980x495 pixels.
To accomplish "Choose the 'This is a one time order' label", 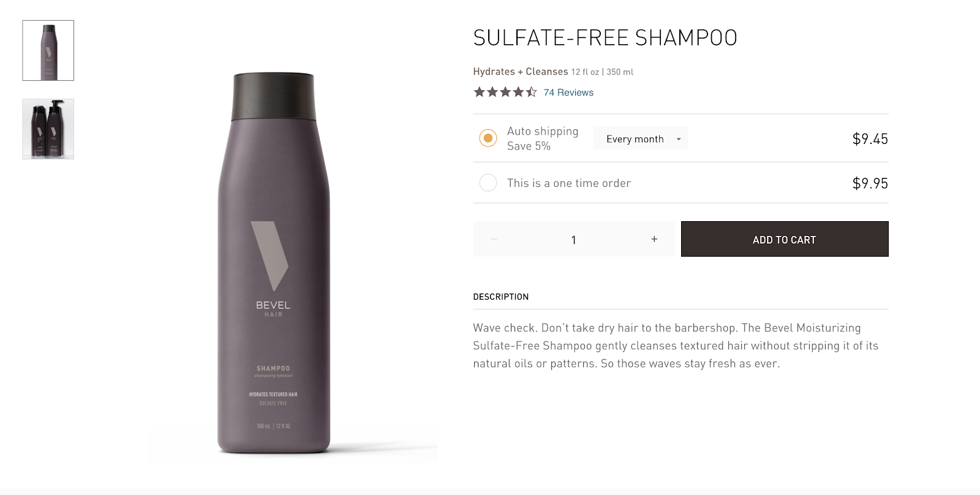I will [x=568, y=183].
